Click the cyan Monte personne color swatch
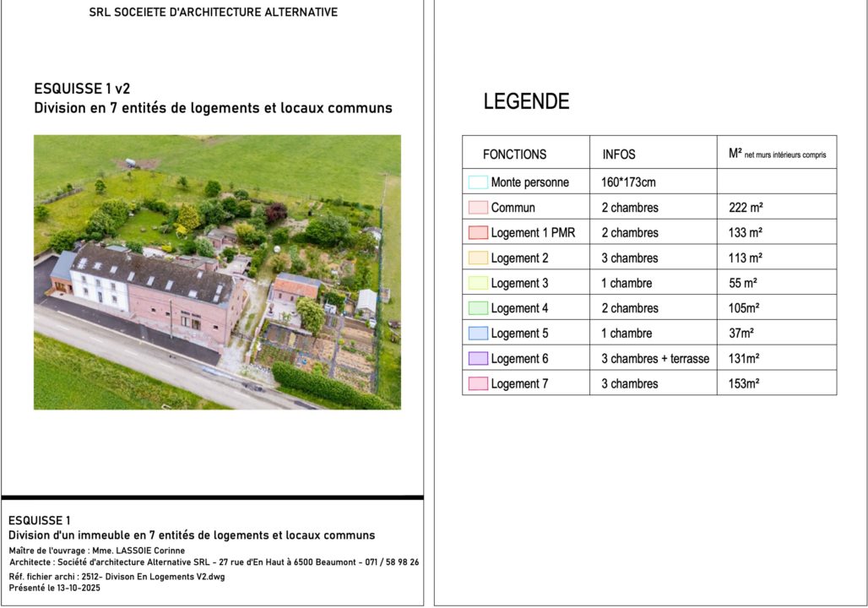The height and width of the screenshot is (608, 868). 478,182
